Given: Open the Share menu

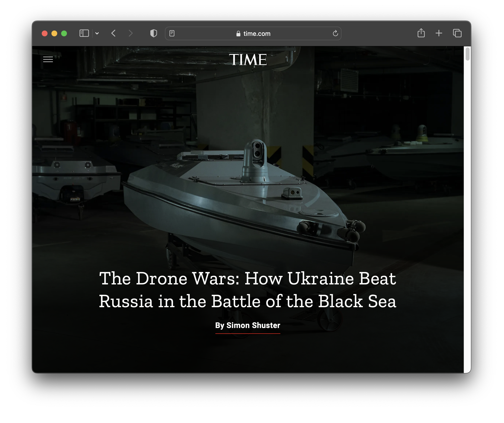Looking at the screenshot, I should click(421, 33).
